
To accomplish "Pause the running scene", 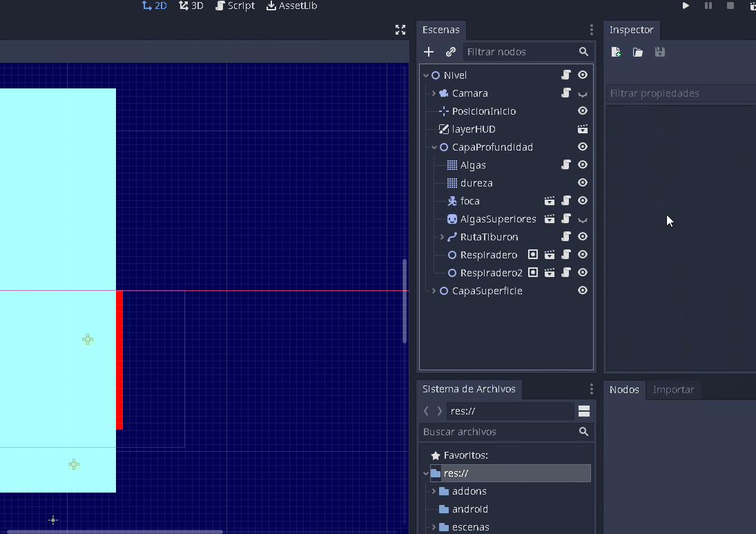I will (x=708, y=6).
